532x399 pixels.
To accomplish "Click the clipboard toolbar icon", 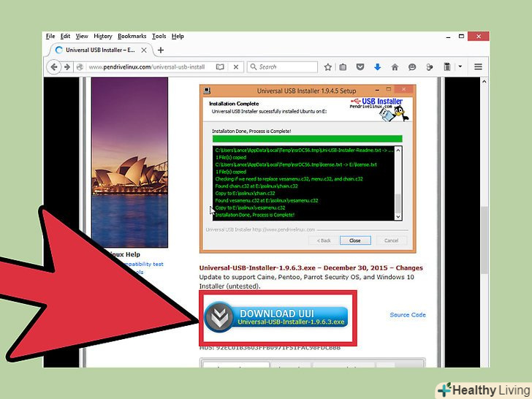I will click(446, 66).
